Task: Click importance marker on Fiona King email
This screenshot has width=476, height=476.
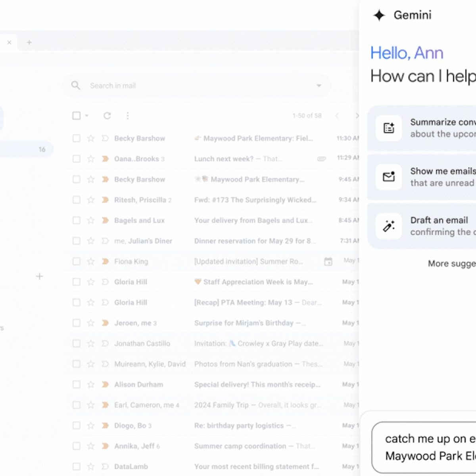Action: pos(105,261)
